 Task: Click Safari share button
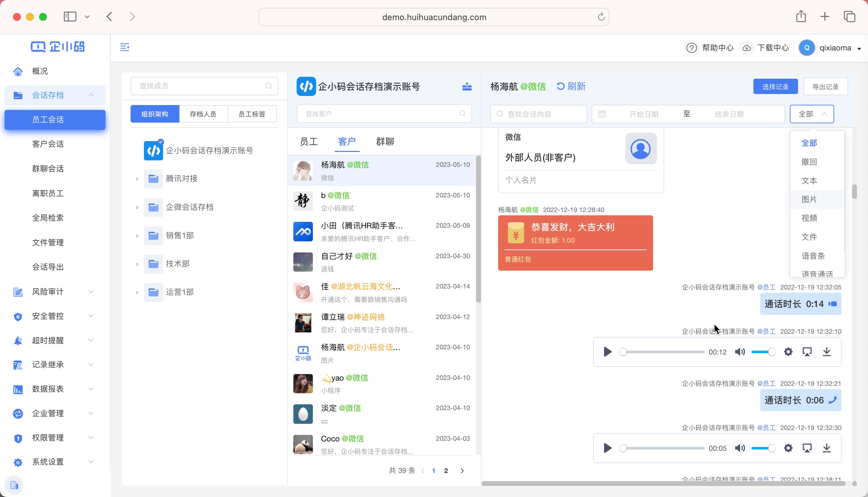click(x=801, y=16)
